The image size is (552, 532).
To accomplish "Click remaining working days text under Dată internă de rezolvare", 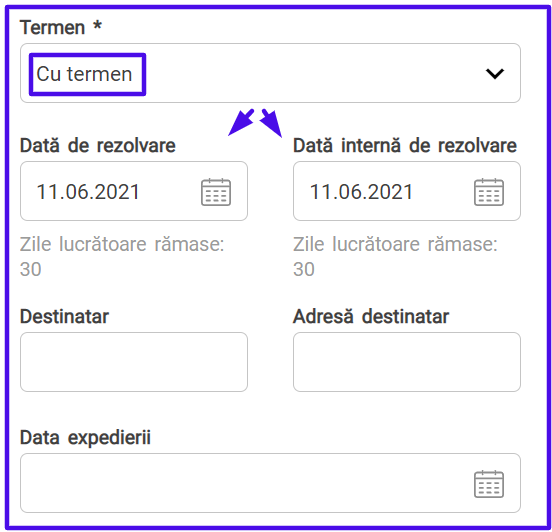I will (x=395, y=257).
